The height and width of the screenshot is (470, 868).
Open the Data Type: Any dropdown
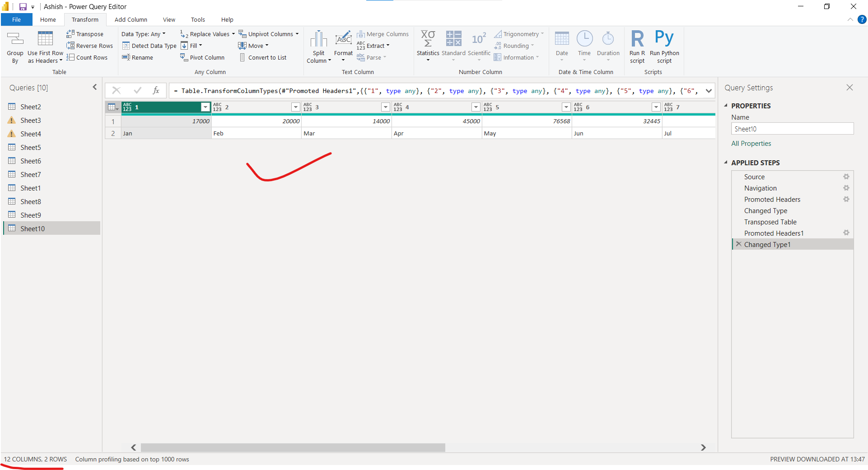tap(143, 34)
